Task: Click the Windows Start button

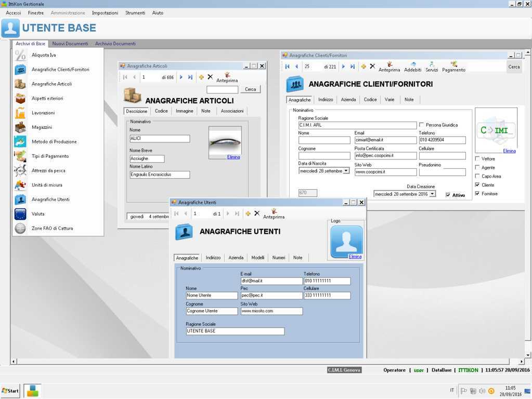Action: 10,391
